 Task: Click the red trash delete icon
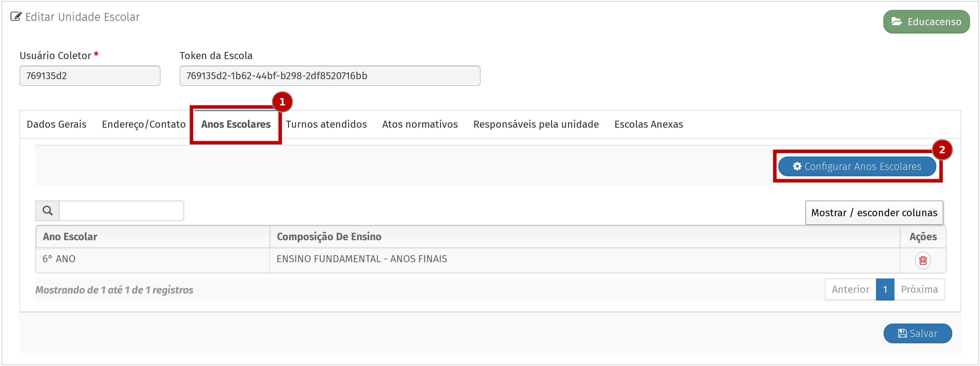click(923, 261)
